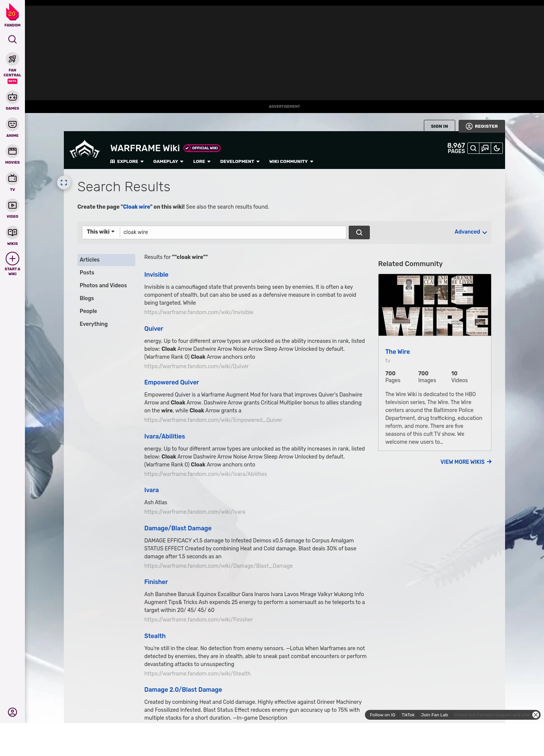Select the Posts filter tab
The width and height of the screenshot is (544, 756).
tap(106, 273)
